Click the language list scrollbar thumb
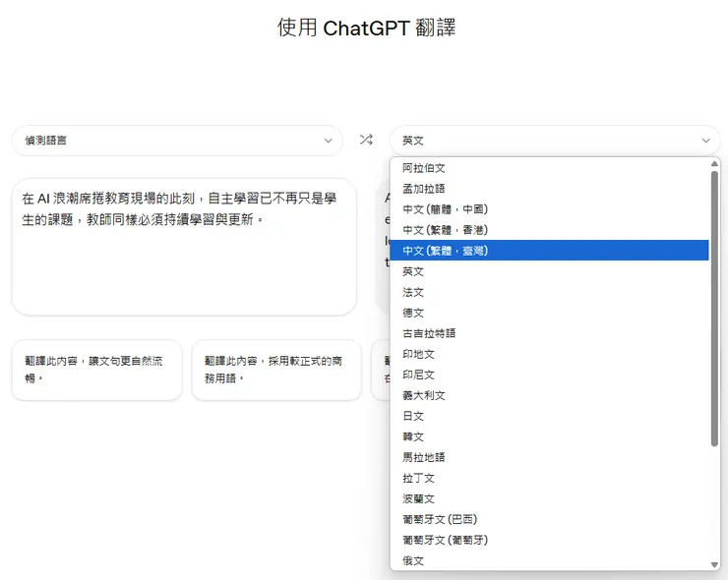The height and width of the screenshot is (580, 728). pyautogui.click(x=714, y=309)
